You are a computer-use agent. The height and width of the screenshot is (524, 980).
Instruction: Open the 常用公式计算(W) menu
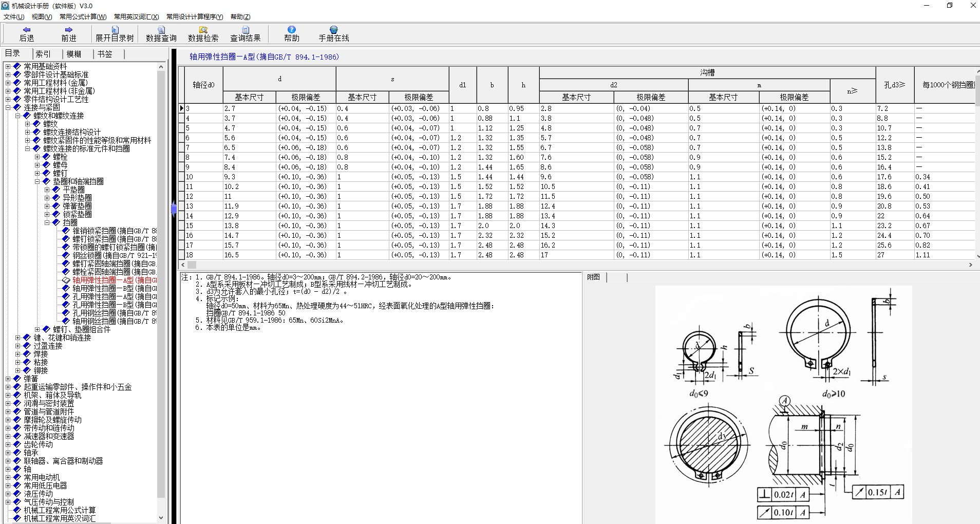pyautogui.click(x=83, y=16)
